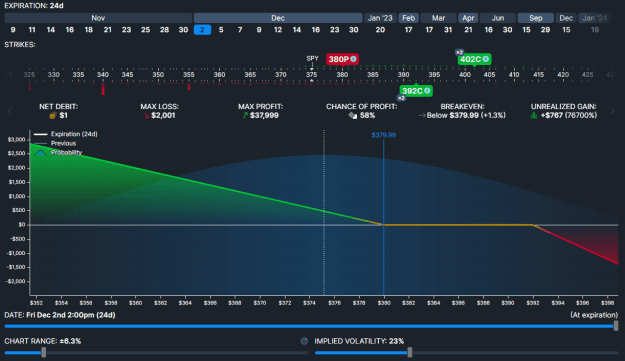Click the info circle on the 380P badge

353,59
